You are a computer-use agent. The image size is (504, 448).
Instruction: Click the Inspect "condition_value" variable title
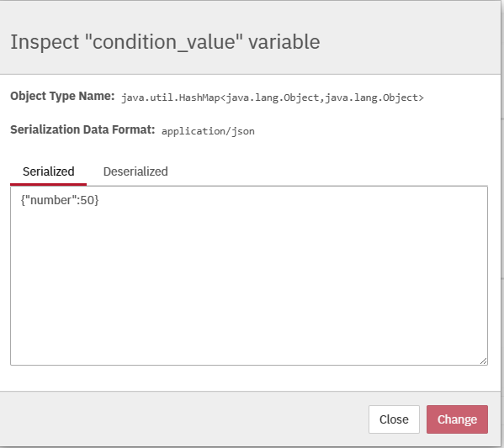point(165,42)
